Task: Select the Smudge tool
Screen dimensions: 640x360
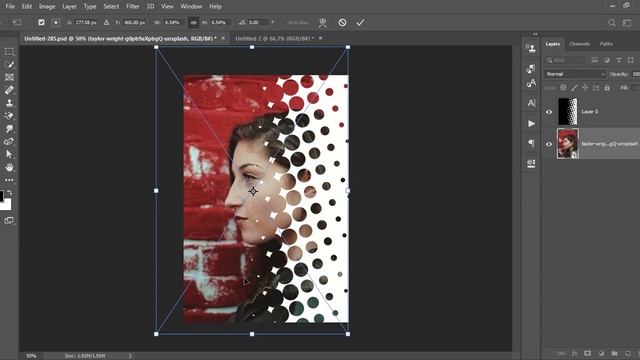Action: click(9, 129)
